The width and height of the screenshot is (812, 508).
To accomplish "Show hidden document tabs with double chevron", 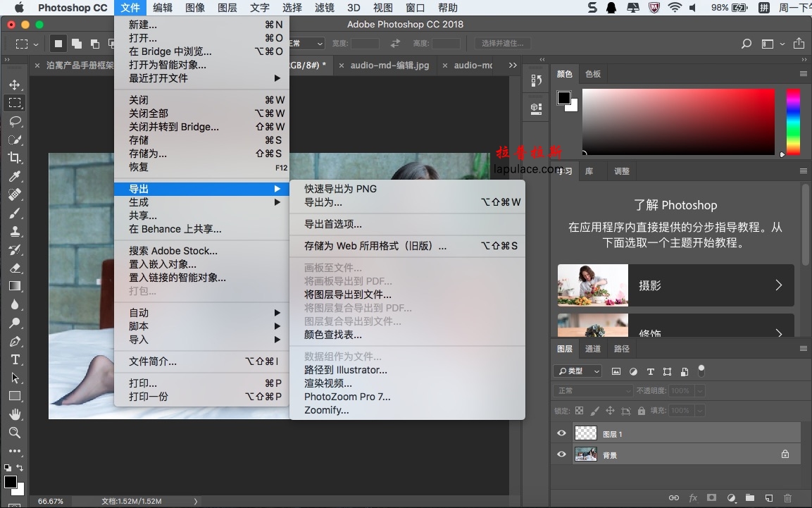I will pos(513,66).
